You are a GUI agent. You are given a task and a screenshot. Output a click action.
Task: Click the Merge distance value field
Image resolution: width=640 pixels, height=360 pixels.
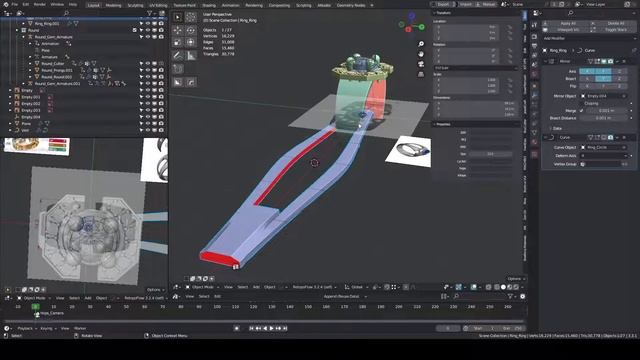pos(607,111)
